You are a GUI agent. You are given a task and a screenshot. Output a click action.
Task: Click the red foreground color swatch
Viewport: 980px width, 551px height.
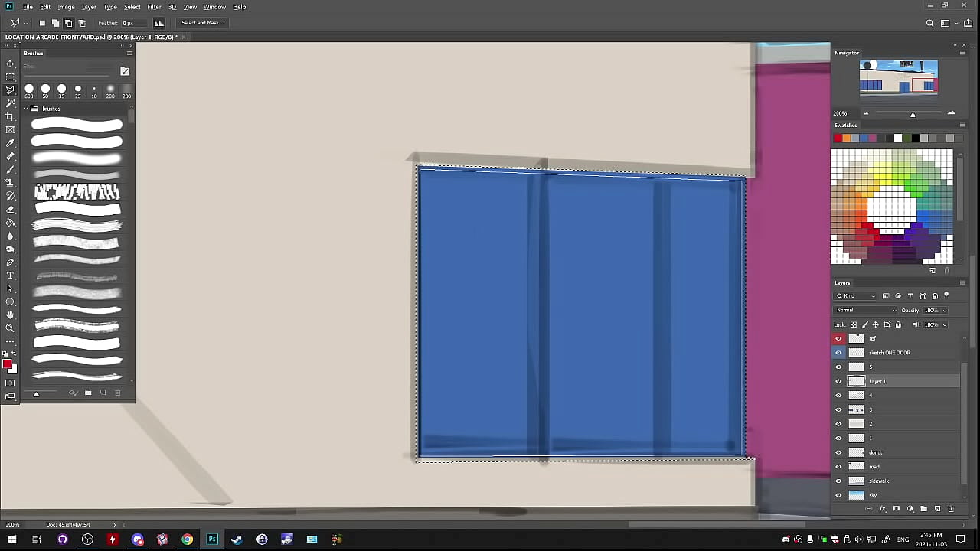(x=7, y=364)
